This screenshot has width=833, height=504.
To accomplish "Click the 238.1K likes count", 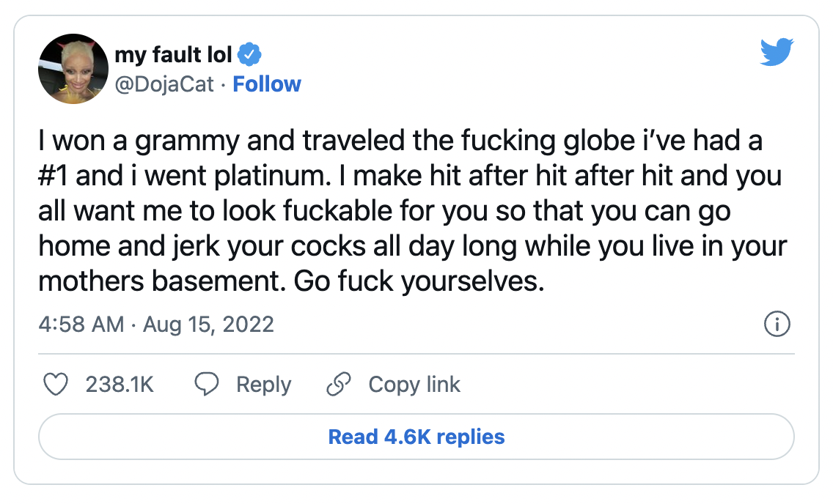I will [120, 385].
